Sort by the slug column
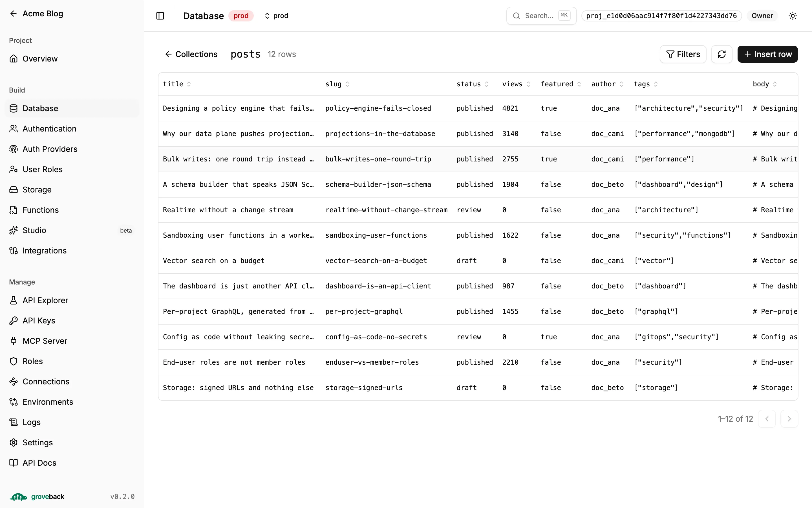 point(337,84)
